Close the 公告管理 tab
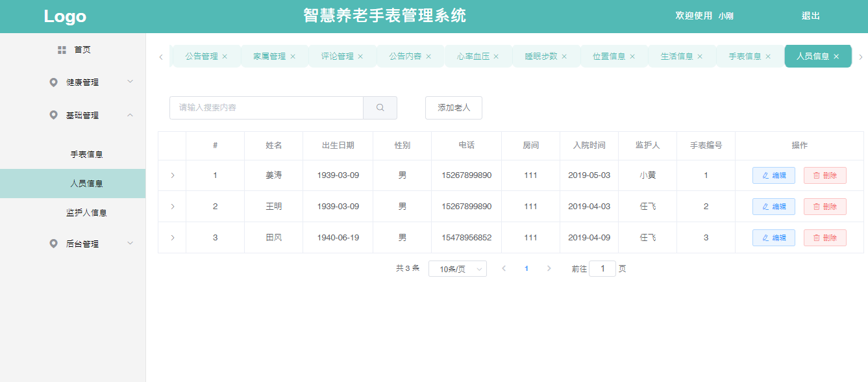868x382 pixels. tap(225, 57)
